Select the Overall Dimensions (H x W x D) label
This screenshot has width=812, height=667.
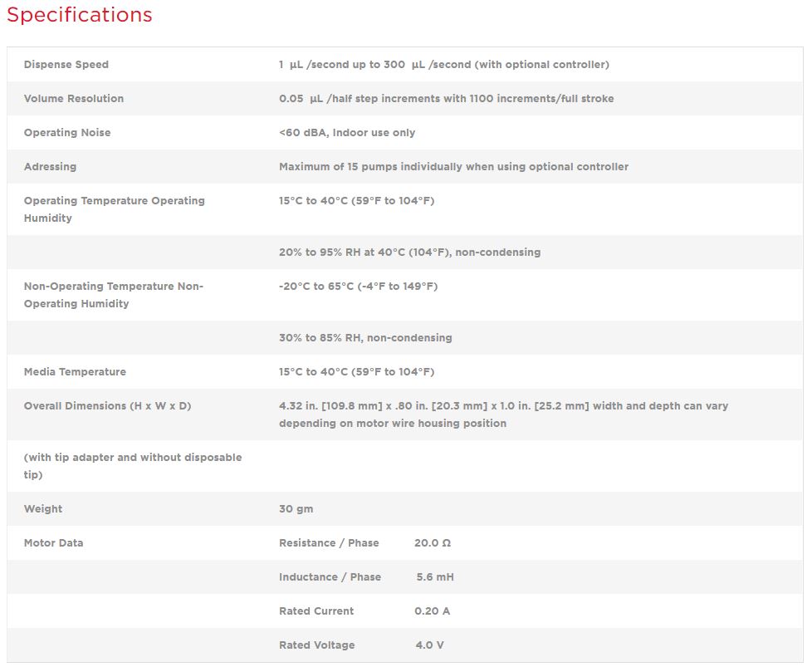[107, 406]
